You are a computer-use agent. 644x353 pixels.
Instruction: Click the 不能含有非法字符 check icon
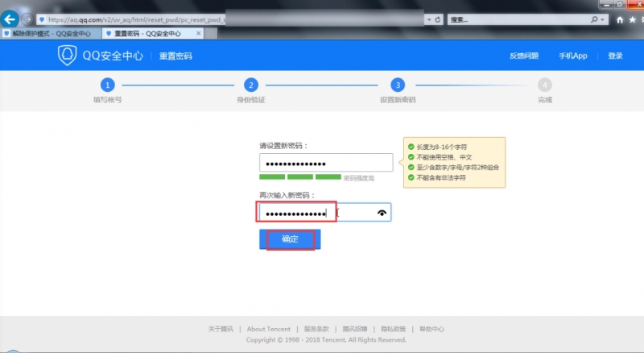[411, 177]
